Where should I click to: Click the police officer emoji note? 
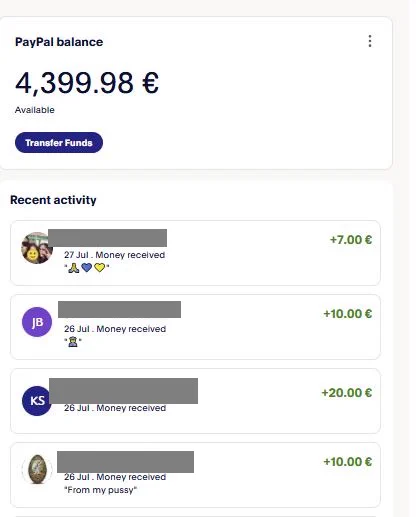point(73,342)
